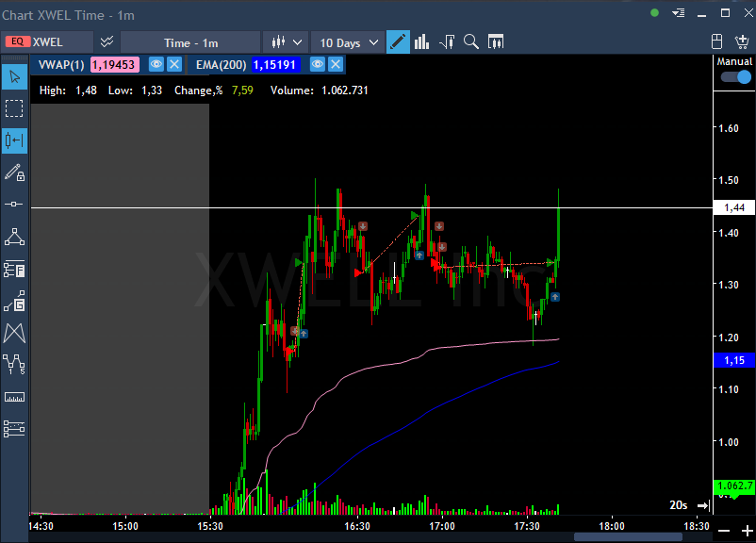This screenshot has height=543, width=756.
Task: Click the EMA(200) indicator label
Action: 221,65
